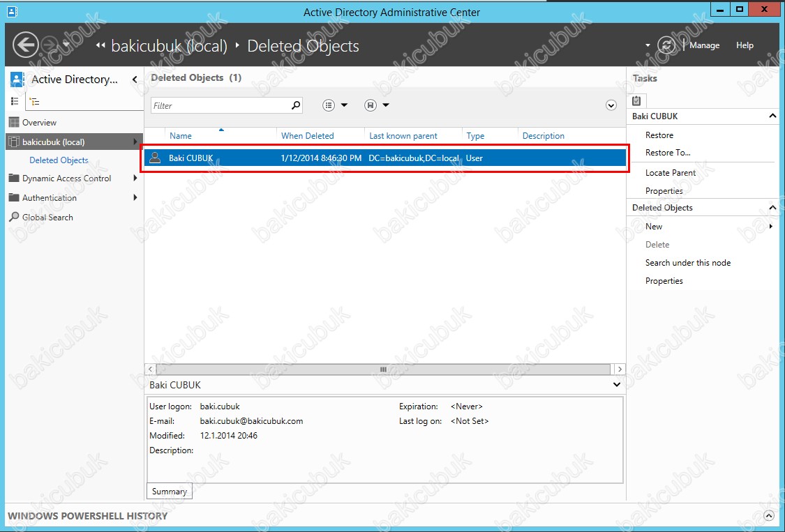Click the forward navigation arrow
Viewport: 785px width, 532px height.
(50, 45)
